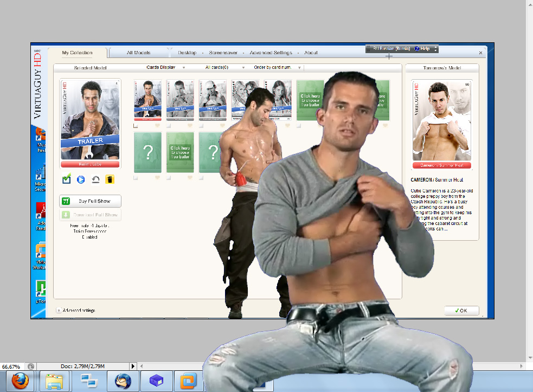Click the horizontal scrollbar right arrow
Screen dimensions: 533x392
(x=522, y=366)
